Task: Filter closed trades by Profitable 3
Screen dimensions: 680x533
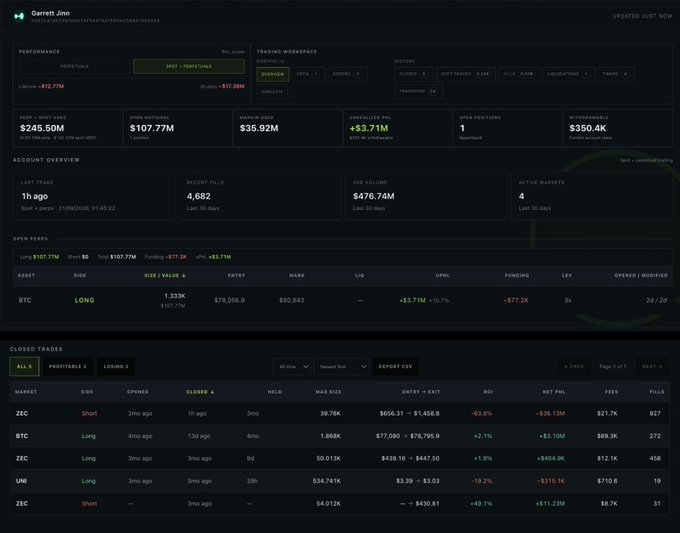Action: (x=68, y=366)
